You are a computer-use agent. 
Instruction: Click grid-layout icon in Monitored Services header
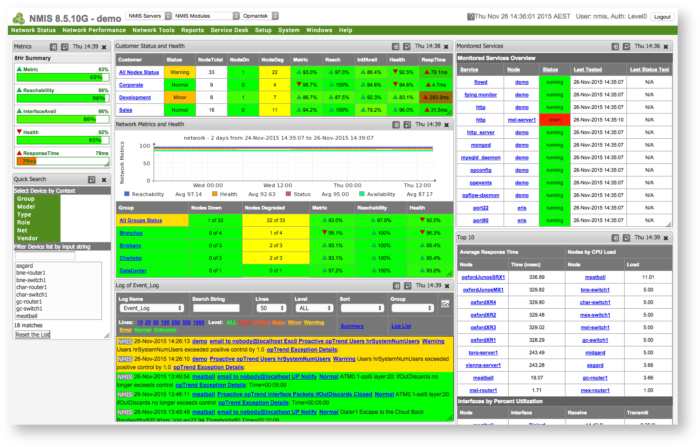tap(615, 46)
